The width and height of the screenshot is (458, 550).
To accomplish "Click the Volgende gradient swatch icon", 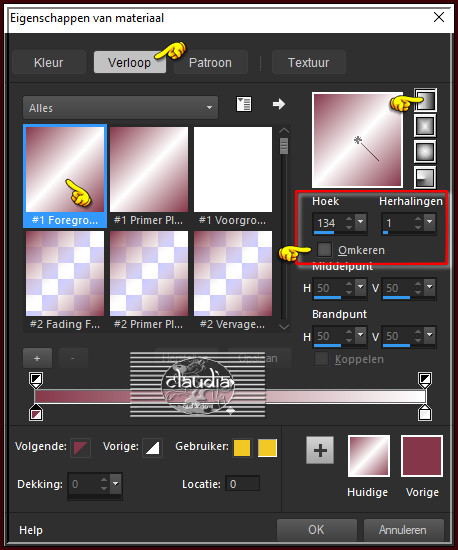I will pyautogui.click(x=81, y=448).
